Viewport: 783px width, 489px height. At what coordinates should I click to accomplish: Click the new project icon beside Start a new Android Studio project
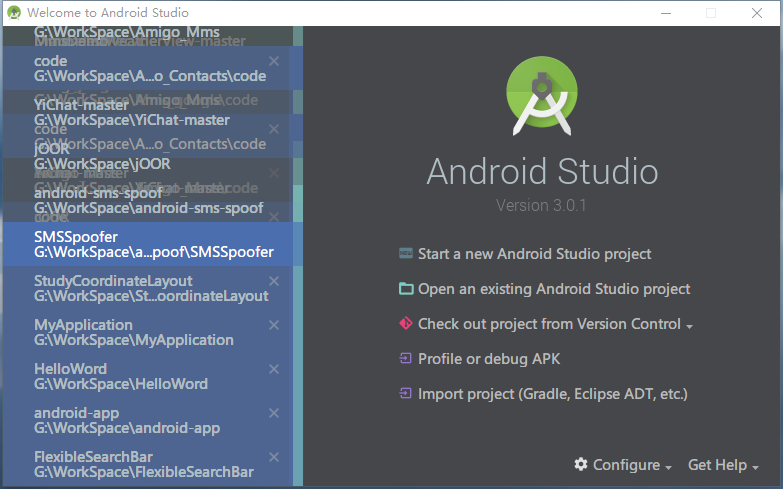tap(405, 253)
